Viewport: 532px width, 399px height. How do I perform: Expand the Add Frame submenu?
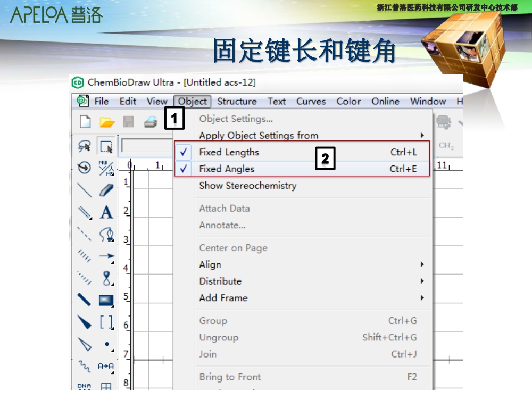coord(302,298)
